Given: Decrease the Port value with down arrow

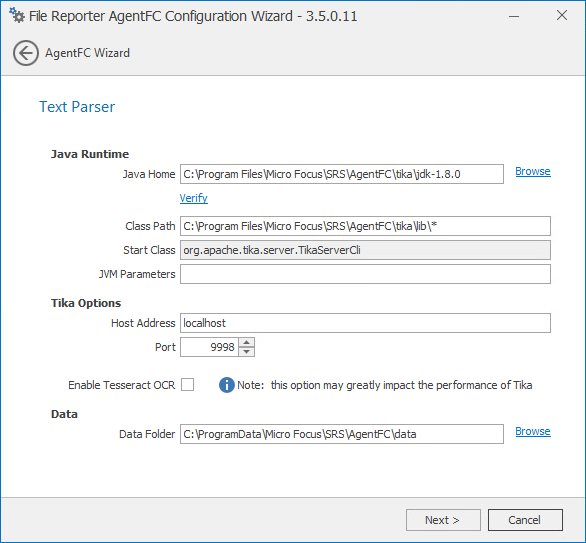Looking at the screenshot, I should (x=247, y=352).
